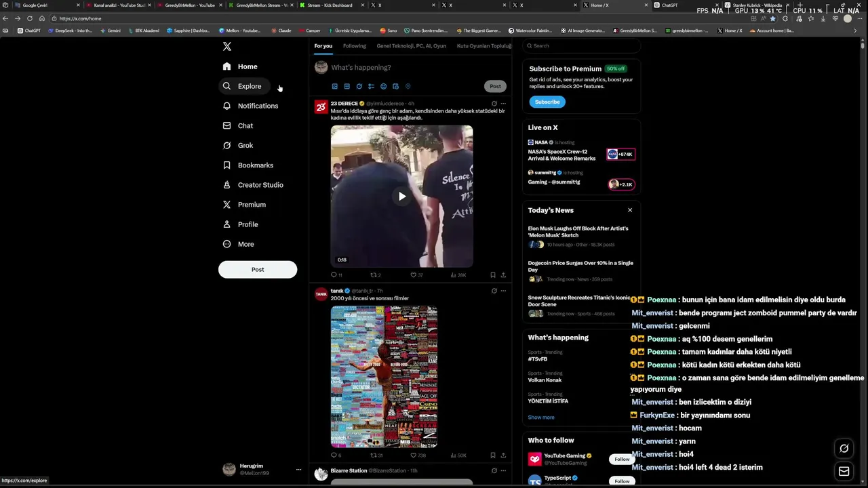The height and width of the screenshot is (488, 868).
Task: Follow TypeScript
Action: [x=622, y=481]
